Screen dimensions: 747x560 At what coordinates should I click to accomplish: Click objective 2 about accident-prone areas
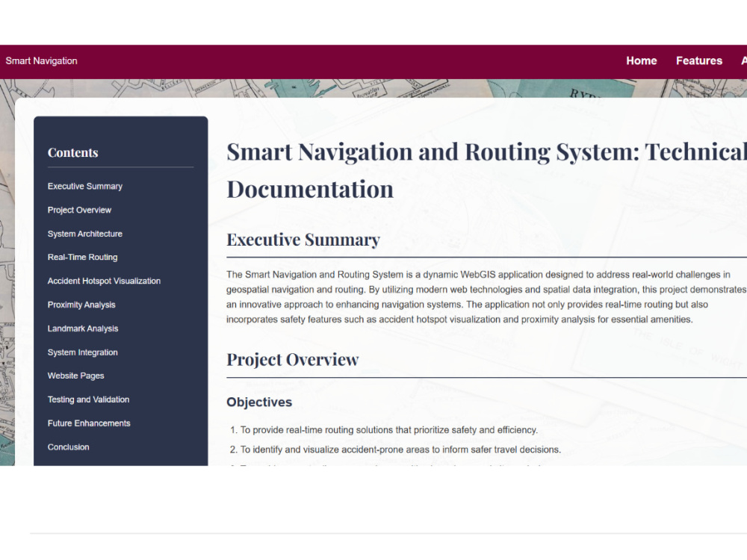(x=400, y=449)
